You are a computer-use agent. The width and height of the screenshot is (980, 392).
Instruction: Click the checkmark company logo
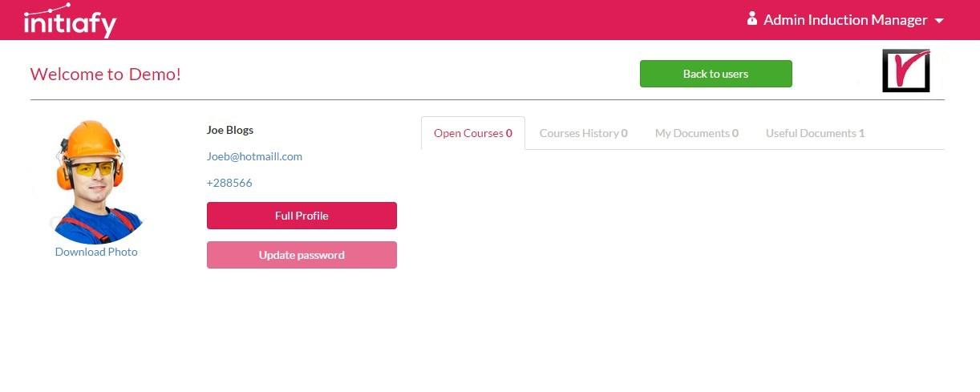(x=906, y=71)
